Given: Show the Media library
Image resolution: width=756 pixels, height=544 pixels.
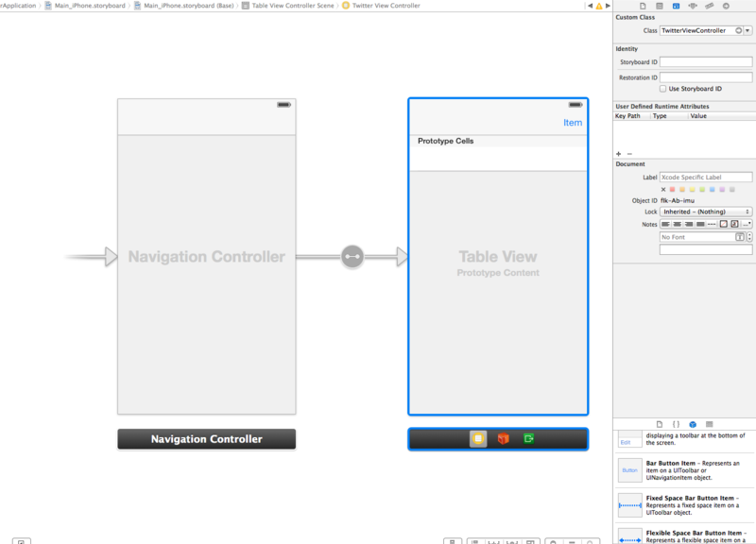Looking at the screenshot, I should pyautogui.click(x=710, y=424).
